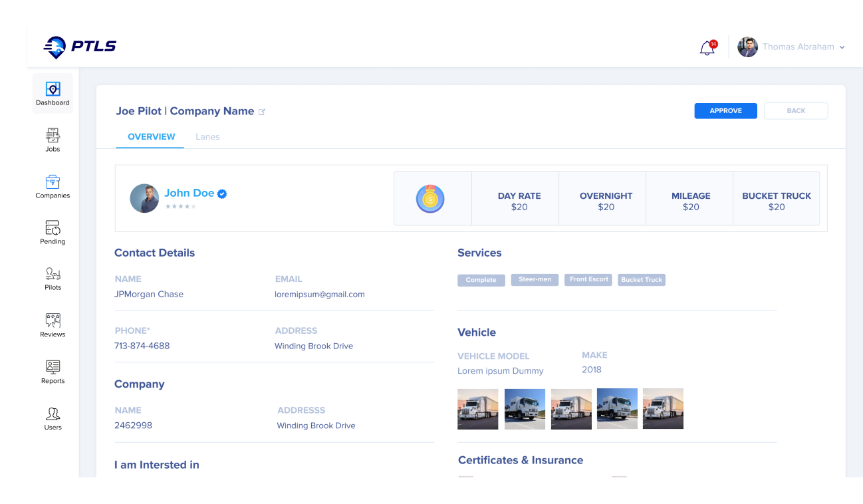The height and width of the screenshot is (504, 863).
Task: Click the PTLS logo
Action: pyautogui.click(x=80, y=47)
